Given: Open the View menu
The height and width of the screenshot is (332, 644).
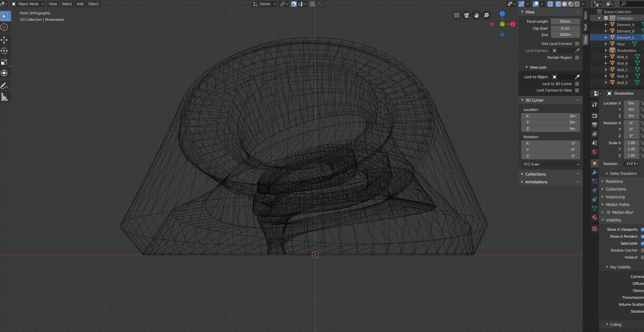Looking at the screenshot, I should tap(53, 4).
